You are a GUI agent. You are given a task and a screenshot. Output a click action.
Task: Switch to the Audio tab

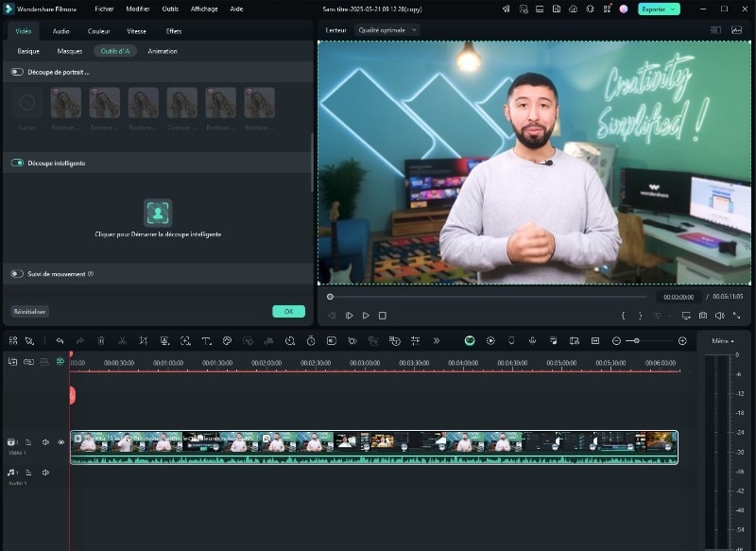(x=60, y=31)
